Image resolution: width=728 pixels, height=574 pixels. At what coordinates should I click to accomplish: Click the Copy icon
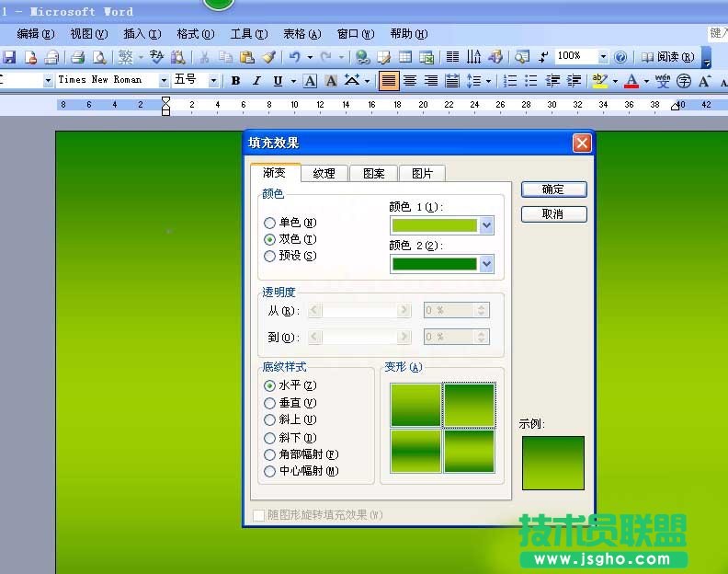point(225,57)
